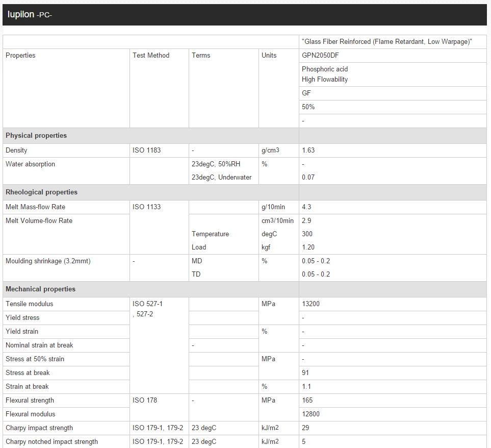Click the Terms column header

pos(201,56)
